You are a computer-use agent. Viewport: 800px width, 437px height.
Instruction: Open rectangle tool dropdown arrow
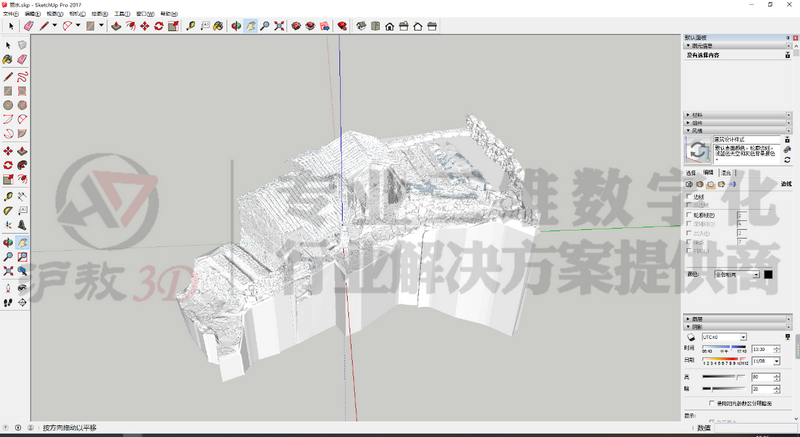(101, 26)
